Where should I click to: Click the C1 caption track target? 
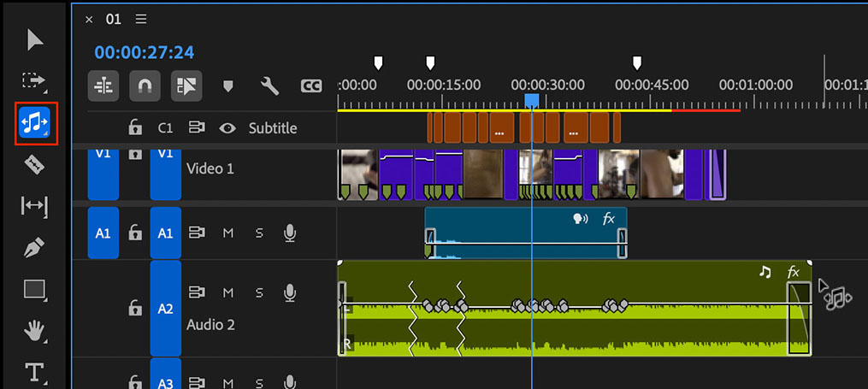pyautogui.click(x=166, y=128)
